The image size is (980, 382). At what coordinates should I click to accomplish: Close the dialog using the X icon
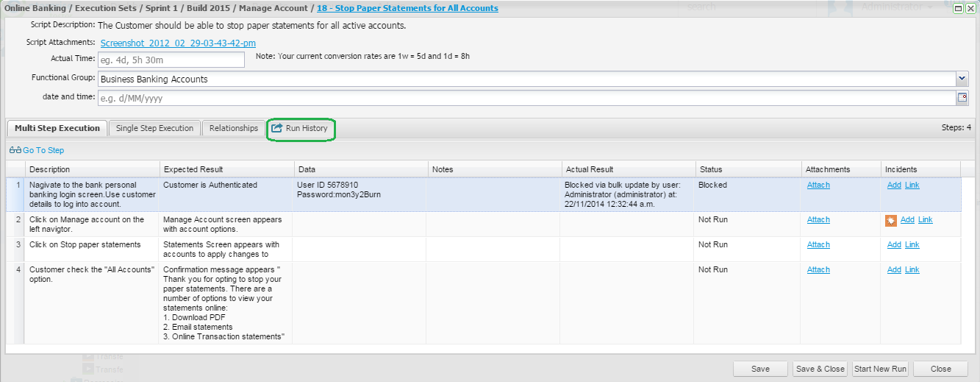tap(970, 8)
